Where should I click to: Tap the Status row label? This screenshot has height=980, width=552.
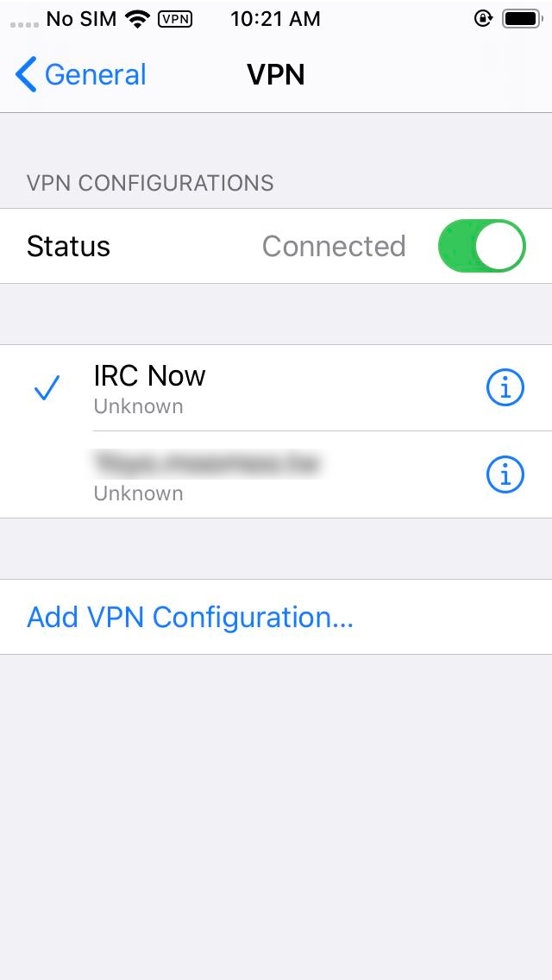coord(68,246)
